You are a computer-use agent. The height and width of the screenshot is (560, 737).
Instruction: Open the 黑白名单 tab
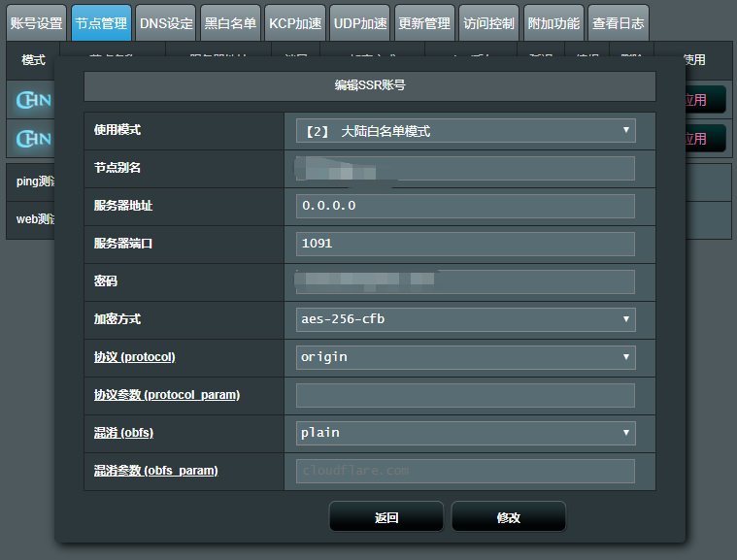231,23
